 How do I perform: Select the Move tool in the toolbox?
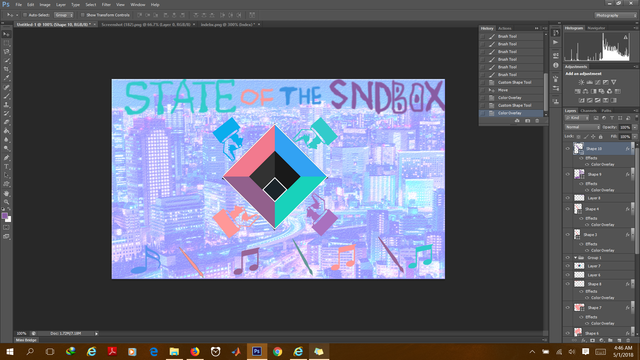click(x=6, y=34)
